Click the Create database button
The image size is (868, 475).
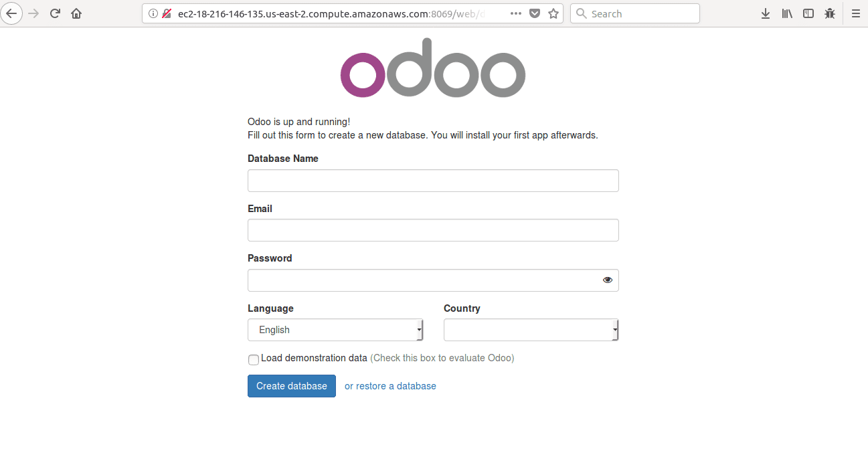[x=292, y=386]
